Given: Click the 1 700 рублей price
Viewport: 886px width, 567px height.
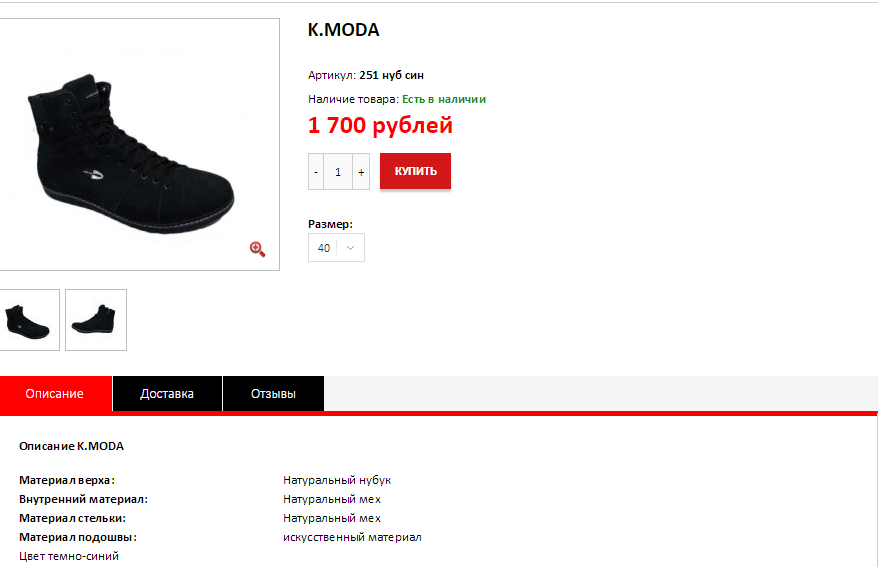Looking at the screenshot, I should click(380, 125).
